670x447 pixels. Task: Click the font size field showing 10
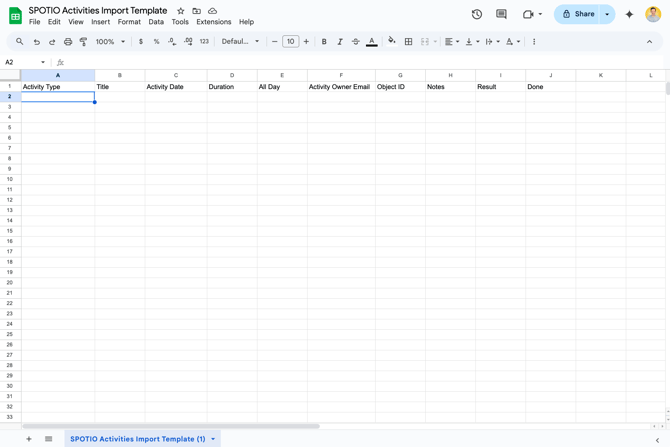291,41
